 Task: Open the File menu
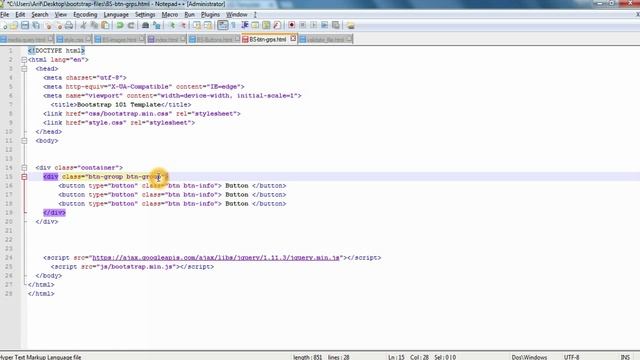[4, 14]
